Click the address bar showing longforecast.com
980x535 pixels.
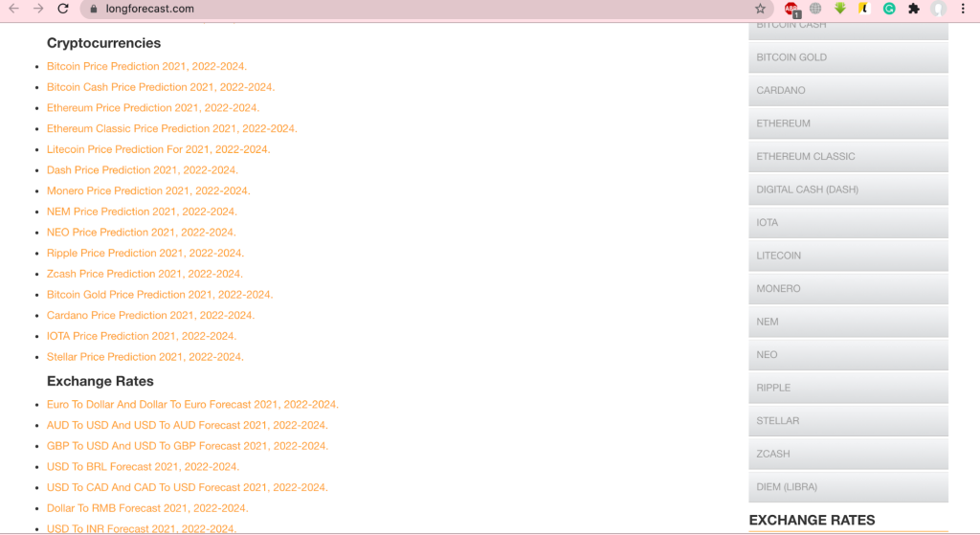click(x=383, y=9)
